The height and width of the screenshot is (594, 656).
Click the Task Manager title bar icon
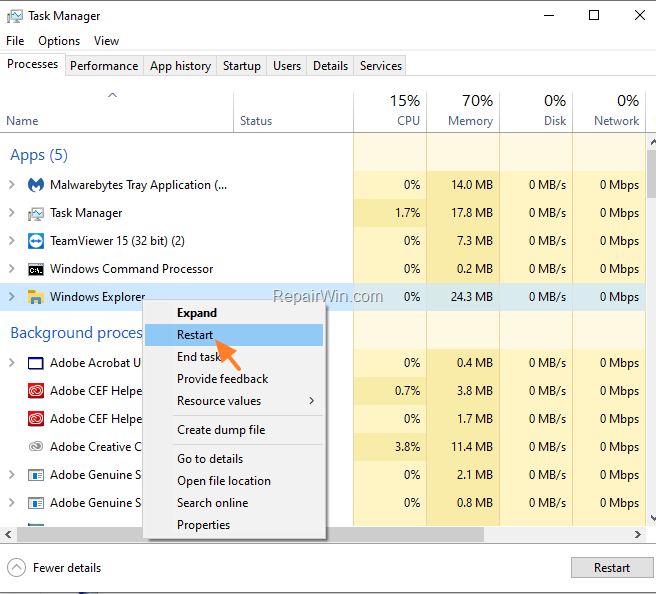coord(15,16)
